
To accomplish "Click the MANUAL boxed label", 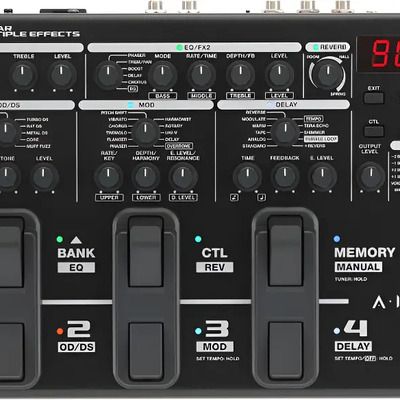I will [x=358, y=267].
